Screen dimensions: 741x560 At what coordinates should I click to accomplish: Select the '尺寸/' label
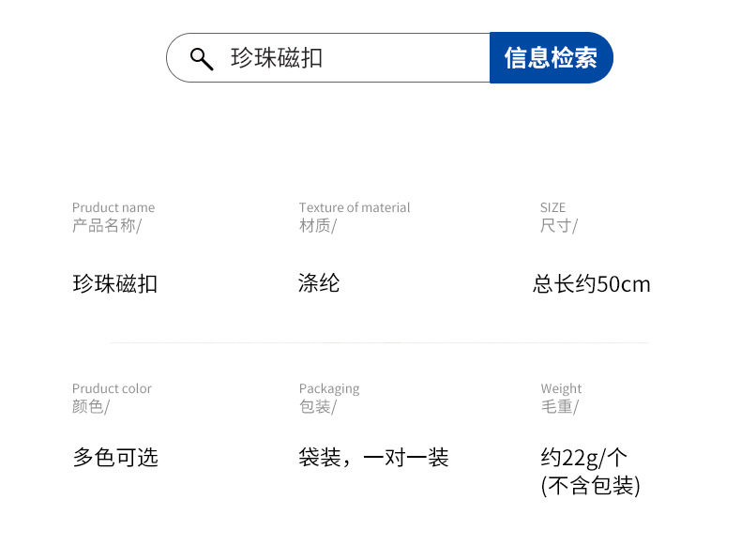point(559,225)
